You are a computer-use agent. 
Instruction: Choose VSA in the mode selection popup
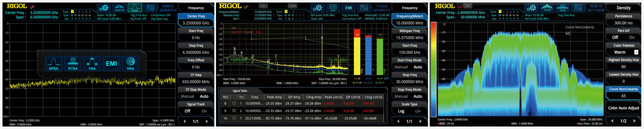92,64
